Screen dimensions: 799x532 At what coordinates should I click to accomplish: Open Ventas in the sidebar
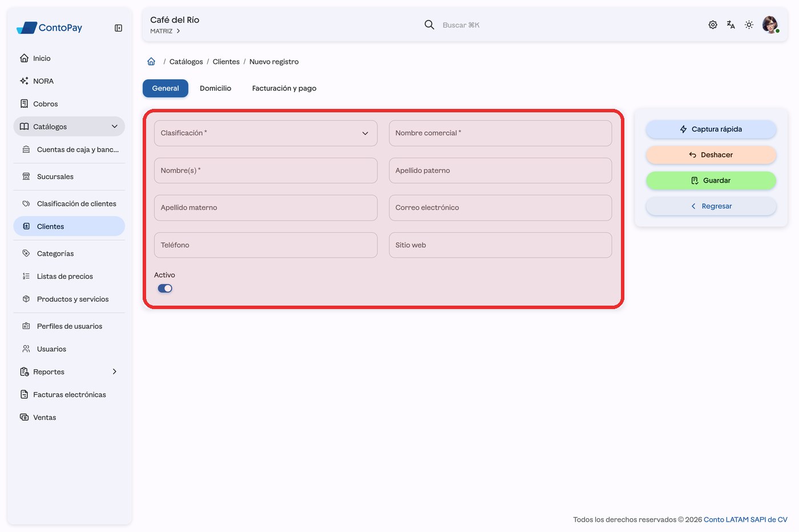click(69, 417)
